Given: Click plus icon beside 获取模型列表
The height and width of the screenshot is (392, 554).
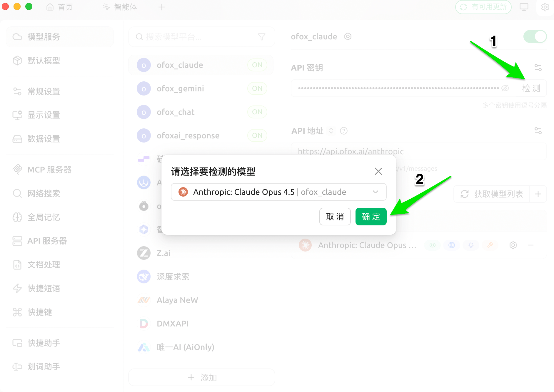Looking at the screenshot, I should [538, 194].
